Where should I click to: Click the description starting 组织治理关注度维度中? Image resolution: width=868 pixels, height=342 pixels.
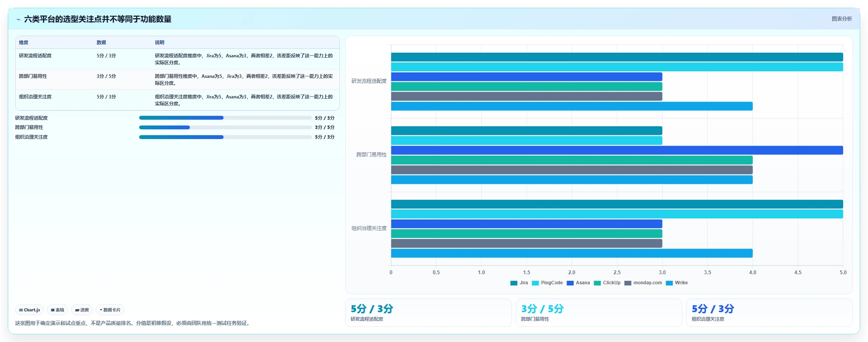coord(244,100)
